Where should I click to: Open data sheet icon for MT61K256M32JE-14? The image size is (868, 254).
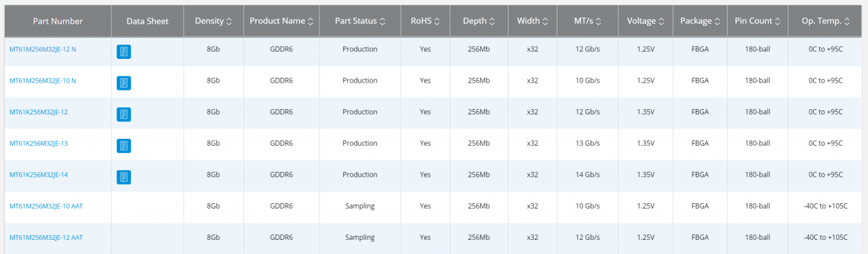coord(123,177)
